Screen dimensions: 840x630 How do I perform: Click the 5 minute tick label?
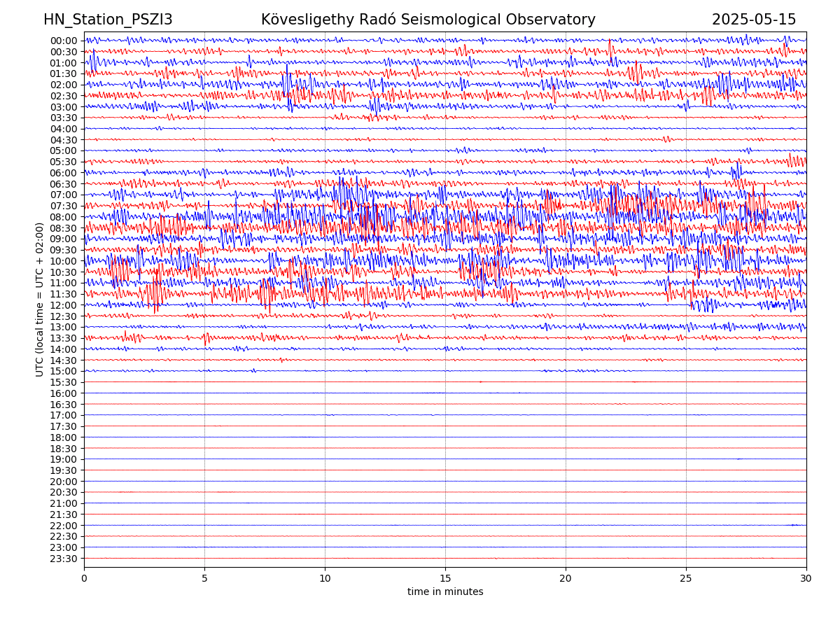click(204, 578)
